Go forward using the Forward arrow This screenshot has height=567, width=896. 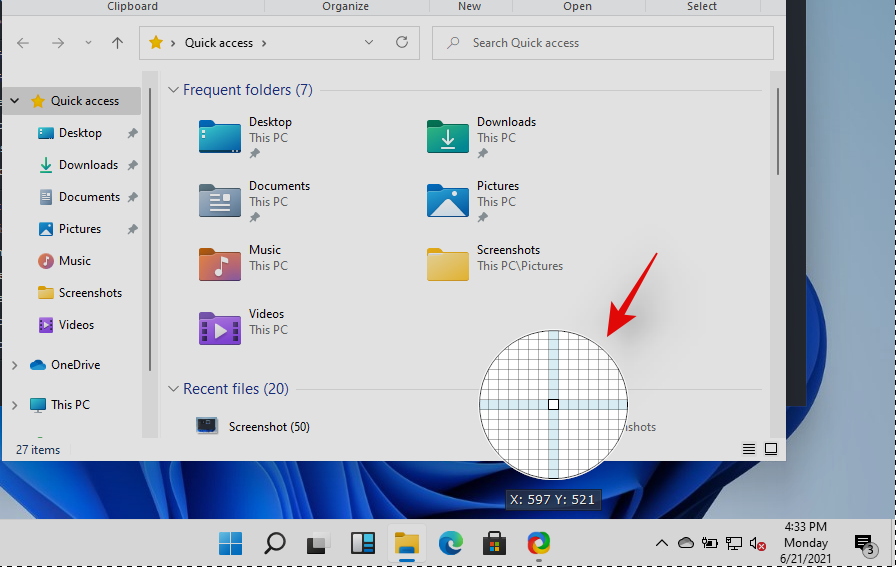tap(58, 43)
